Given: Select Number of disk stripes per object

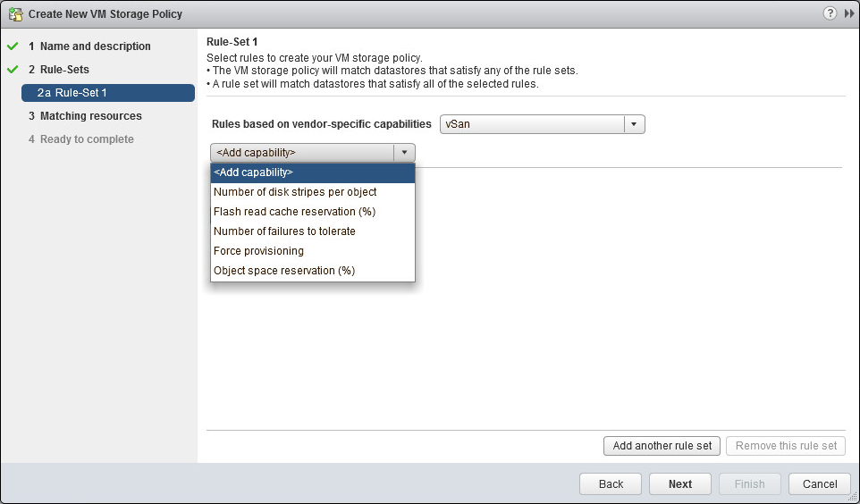Looking at the screenshot, I should click(x=295, y=192).
